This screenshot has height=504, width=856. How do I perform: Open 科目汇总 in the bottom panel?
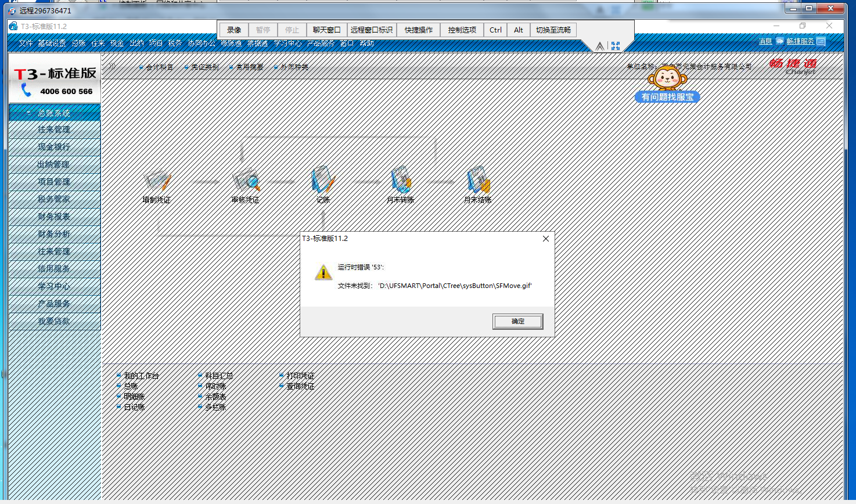click(x=219, y=376)
